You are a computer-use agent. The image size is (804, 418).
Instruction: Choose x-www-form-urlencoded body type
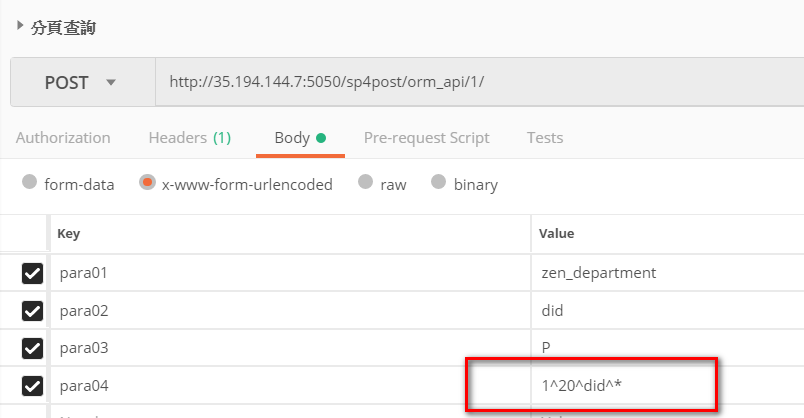pos(148,183)
